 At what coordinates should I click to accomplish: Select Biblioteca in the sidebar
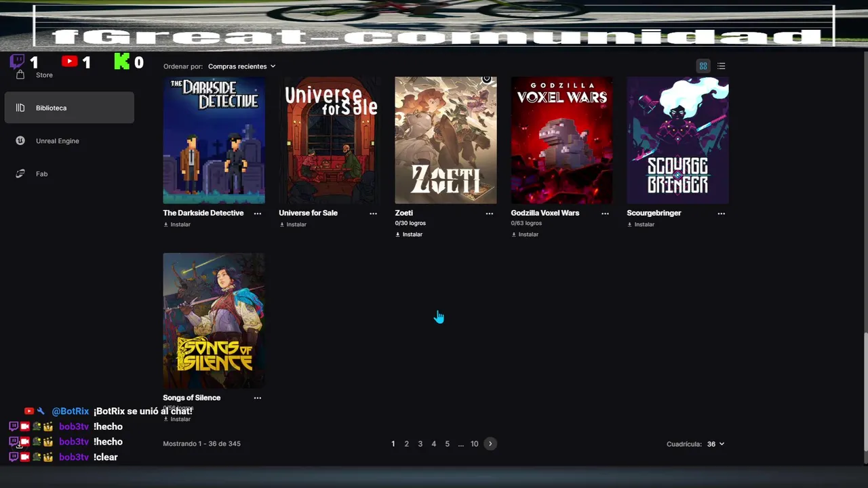69,108
